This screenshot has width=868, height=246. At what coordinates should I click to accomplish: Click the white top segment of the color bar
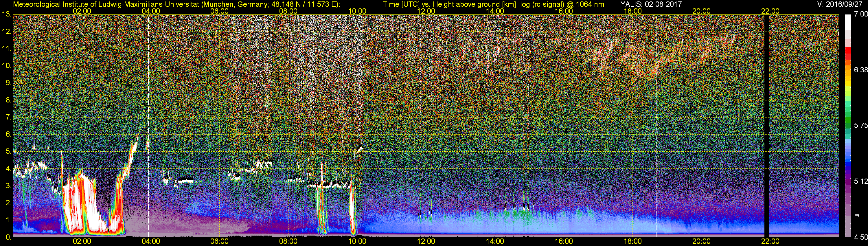pos(847,22)
